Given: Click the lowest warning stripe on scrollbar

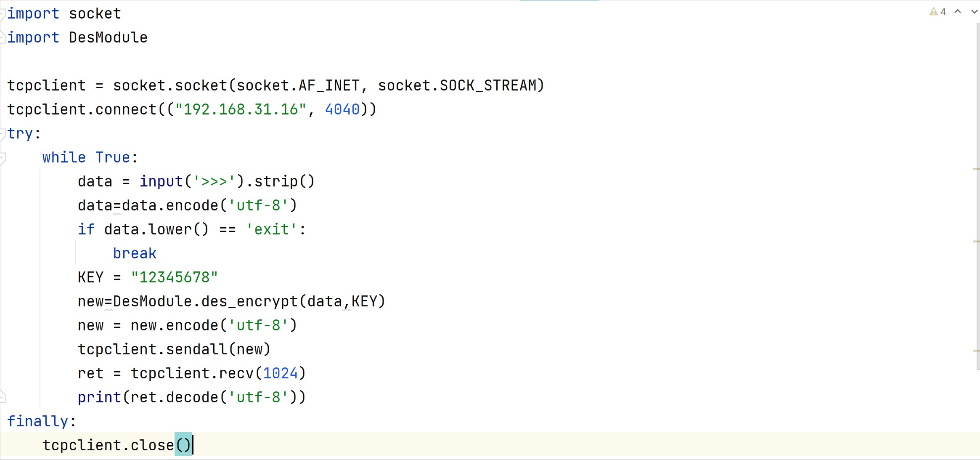Looking at the screenshot, I should tap(976, 350).
